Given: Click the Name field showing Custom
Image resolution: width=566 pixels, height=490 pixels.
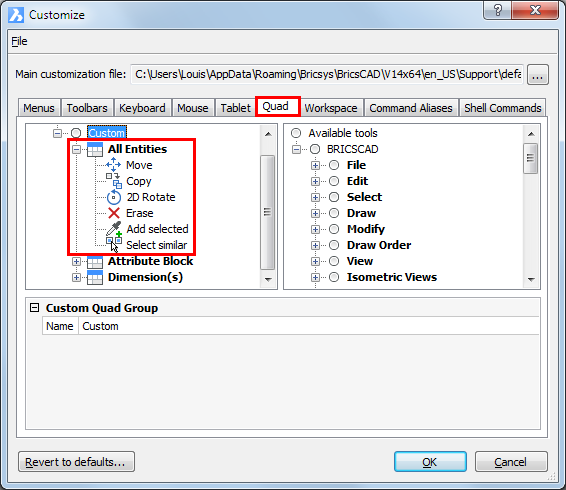Looking at the screenshot, I should tap(309, 326).
